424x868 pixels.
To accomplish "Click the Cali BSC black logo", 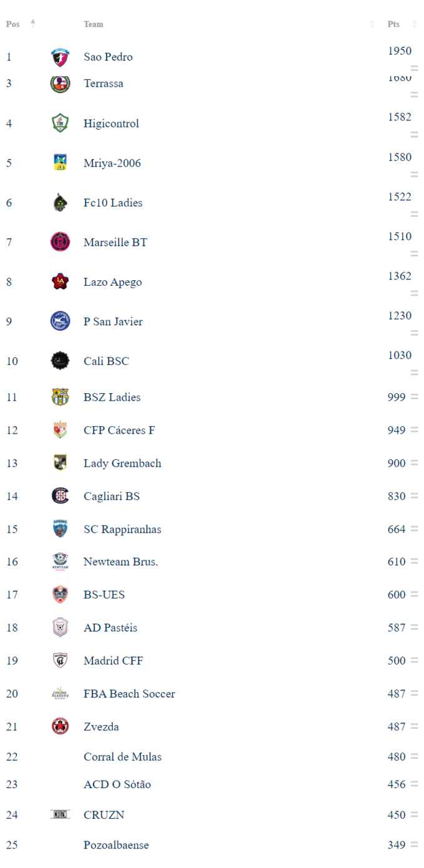I will point(60,361).
